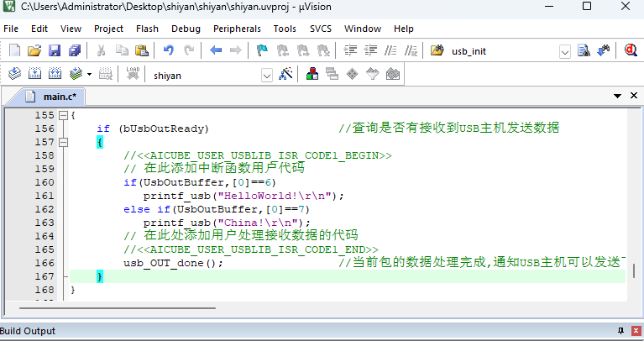
Task: Open the usb_init search dropdown arrow
Action: (x=565, y=52)
